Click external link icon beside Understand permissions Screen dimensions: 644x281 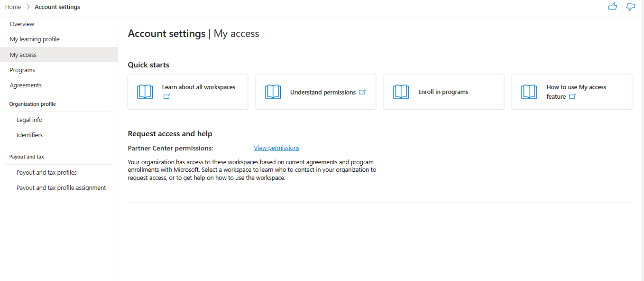pos(362,92)
